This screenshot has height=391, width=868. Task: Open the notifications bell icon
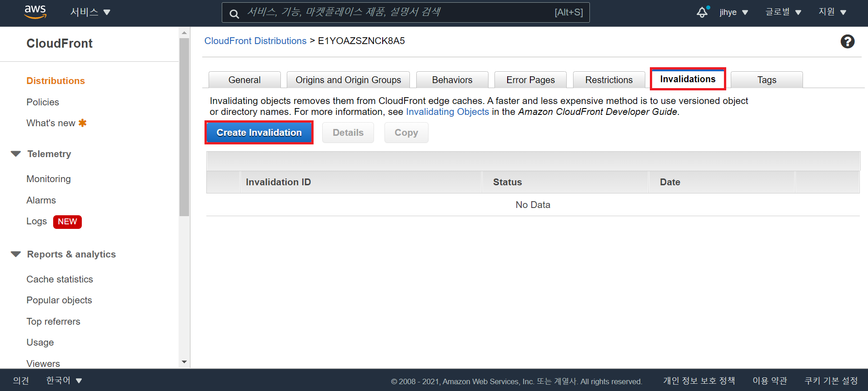[x=703, y=12]
